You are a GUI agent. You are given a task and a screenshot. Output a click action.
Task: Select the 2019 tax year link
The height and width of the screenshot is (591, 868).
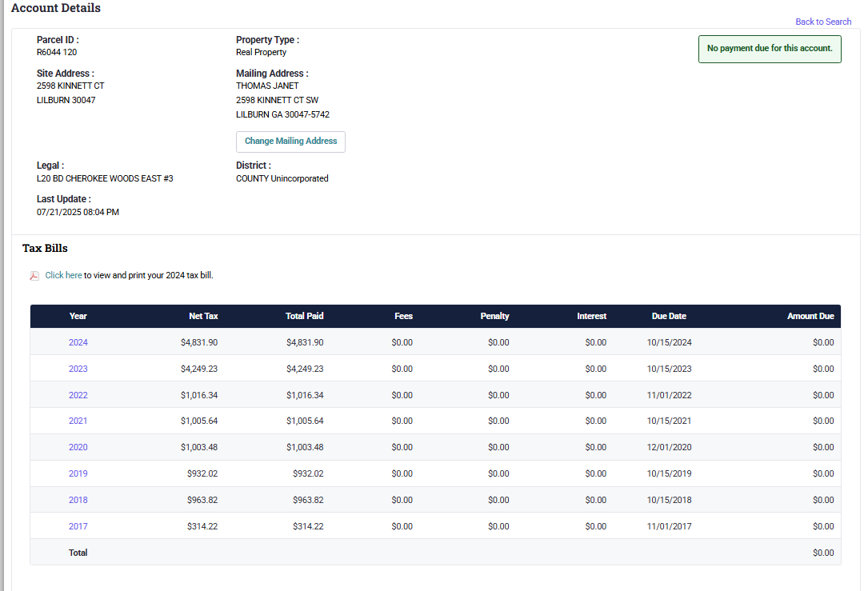tap(78, 473)
